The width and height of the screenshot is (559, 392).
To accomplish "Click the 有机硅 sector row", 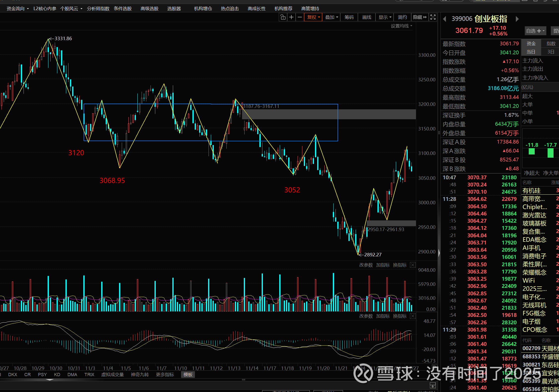I will (x=531, y=191).
